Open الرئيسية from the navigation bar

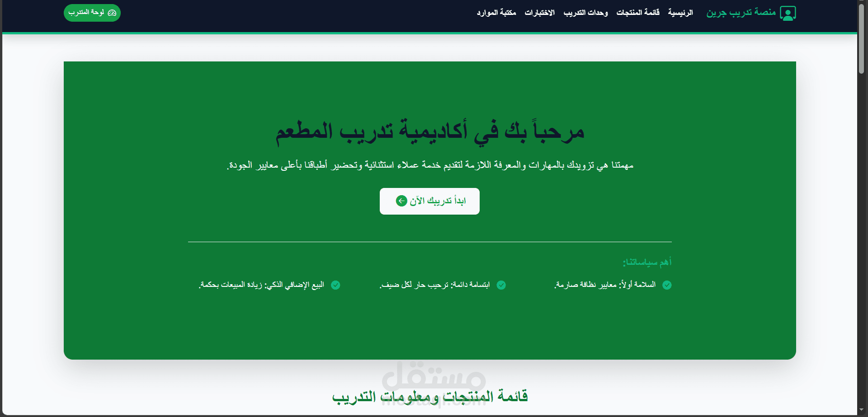coord(680,12)
